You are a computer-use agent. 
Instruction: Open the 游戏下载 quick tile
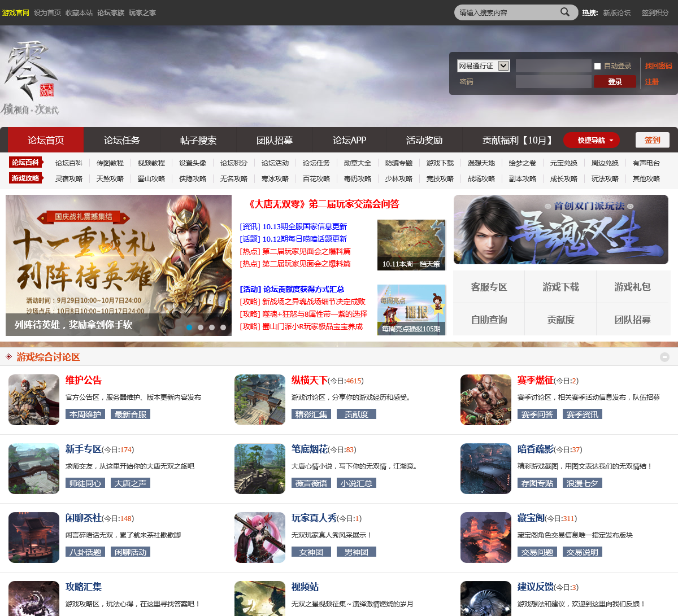[561, 287]
